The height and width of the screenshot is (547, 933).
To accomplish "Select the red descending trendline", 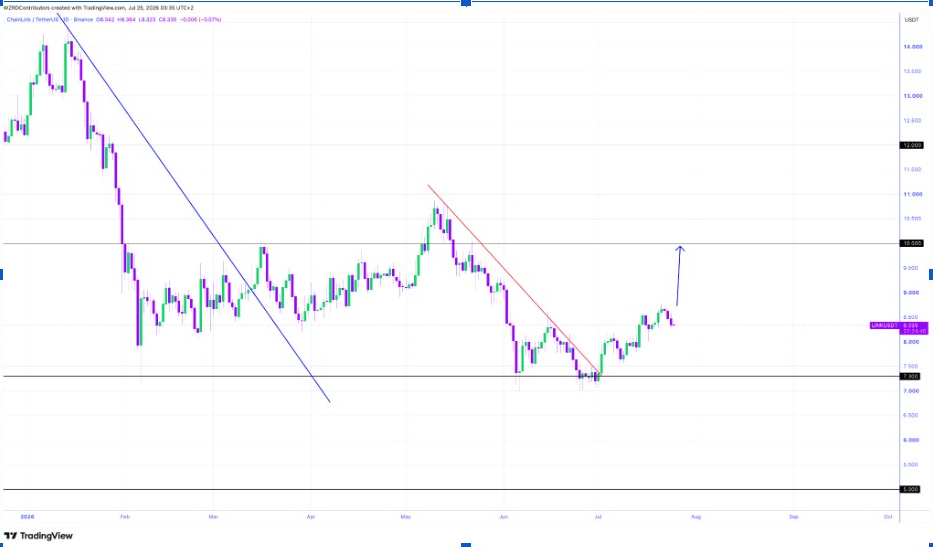I will (514, 280).
